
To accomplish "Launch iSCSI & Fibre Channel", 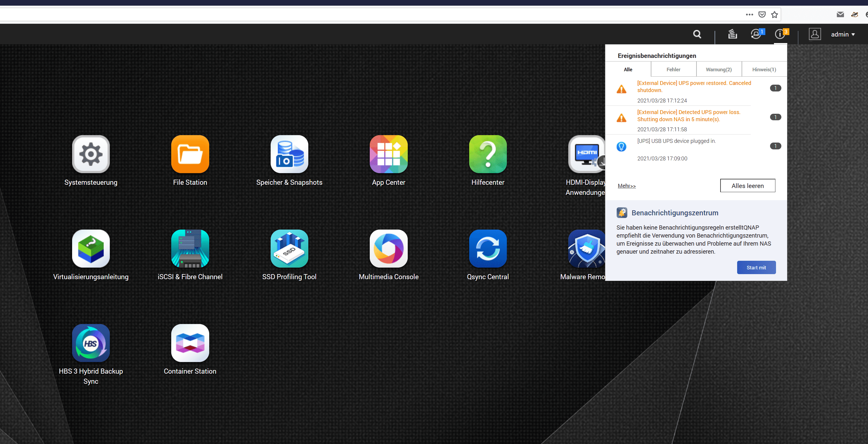I will tap(190, 249).
